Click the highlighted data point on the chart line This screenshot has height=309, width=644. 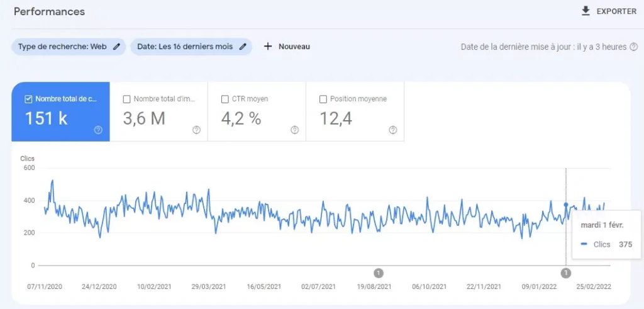tap(566, 205)
